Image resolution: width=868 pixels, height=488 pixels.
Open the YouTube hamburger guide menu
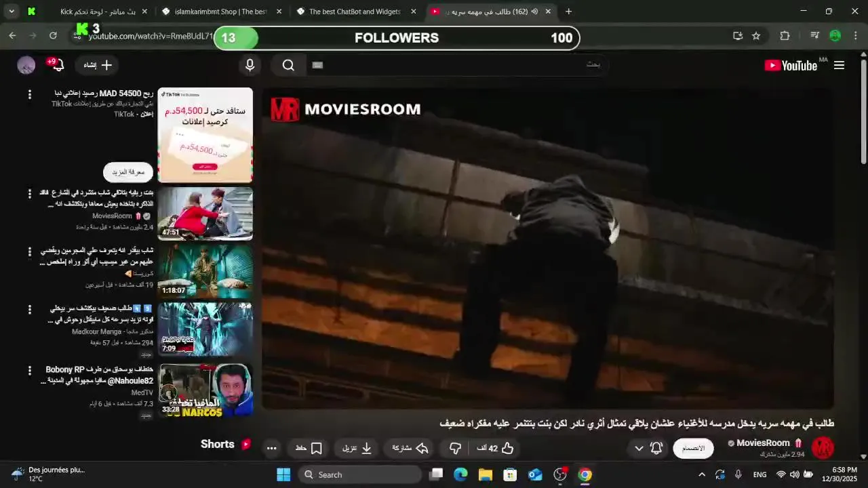(x=839, y=65)
